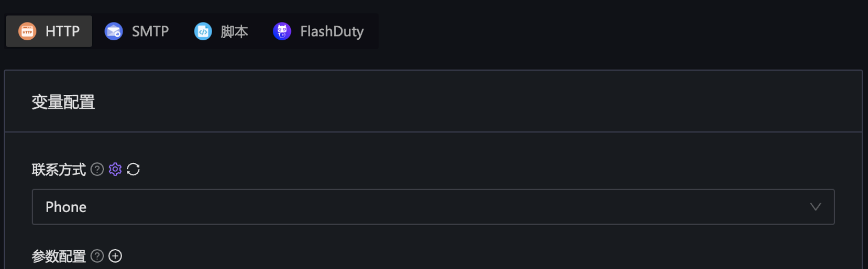Click the FlashDuty purple cat icon

click(282, 32)
